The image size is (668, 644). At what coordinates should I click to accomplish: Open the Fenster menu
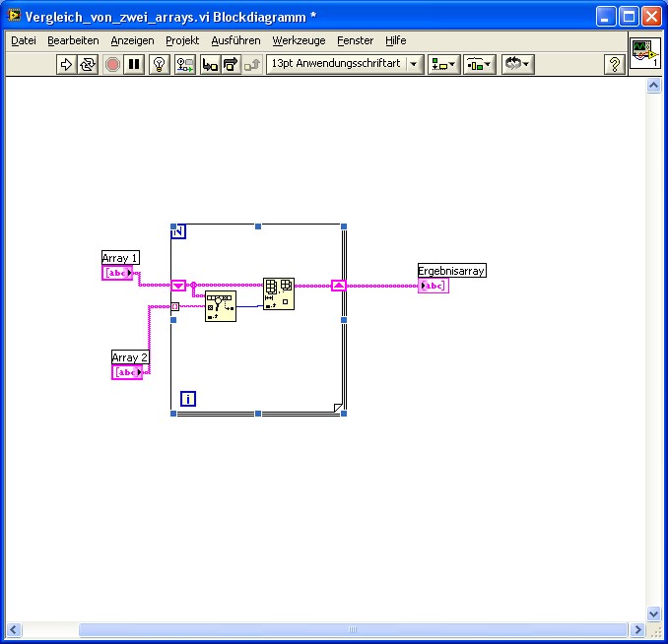tap(355, 40)
